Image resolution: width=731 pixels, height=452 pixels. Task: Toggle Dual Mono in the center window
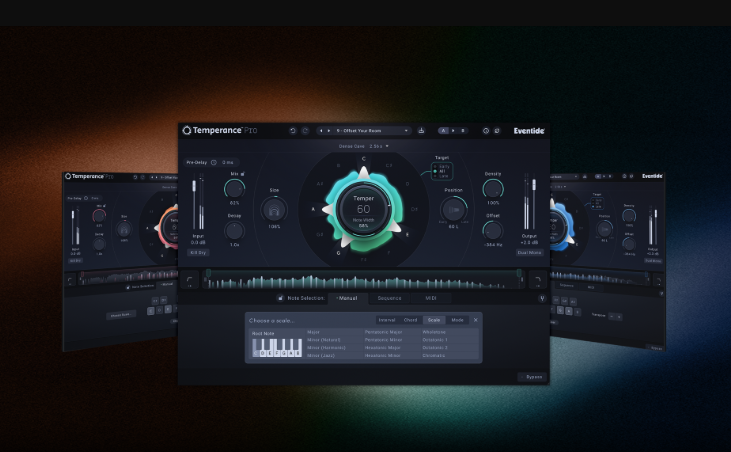pos(530,253)
